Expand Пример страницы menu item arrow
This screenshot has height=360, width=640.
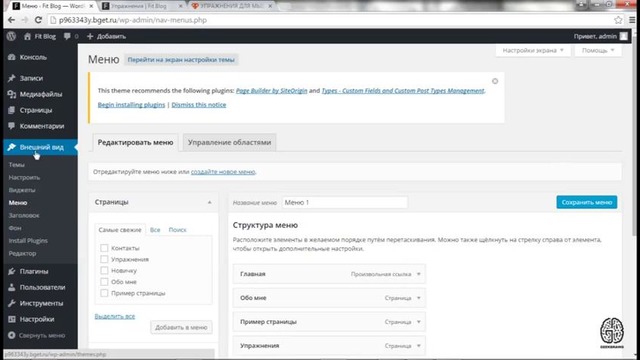coord(418,322)
